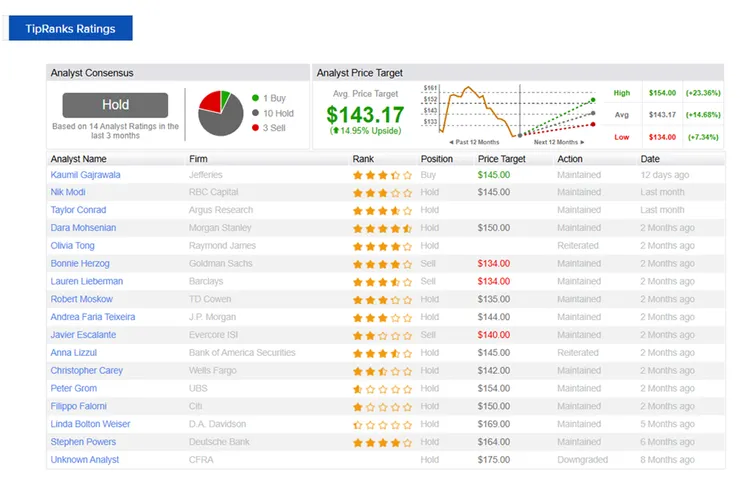Click the price target line chart
740x482 pixels.
point(509,114)
